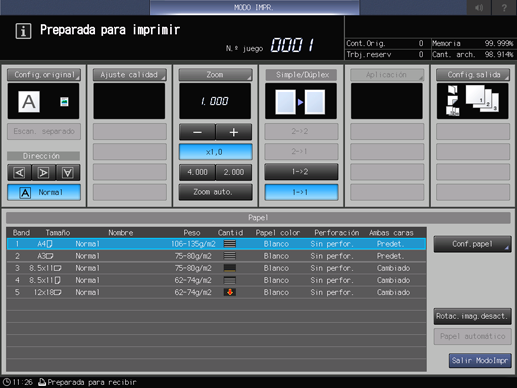This screenshot has width=517, height=388.
Task: Select the upside-down direction icon
Action: [x=68, y=172]
